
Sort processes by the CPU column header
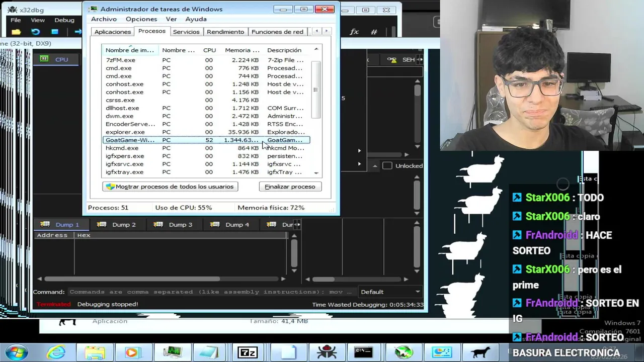pos(209,50)
